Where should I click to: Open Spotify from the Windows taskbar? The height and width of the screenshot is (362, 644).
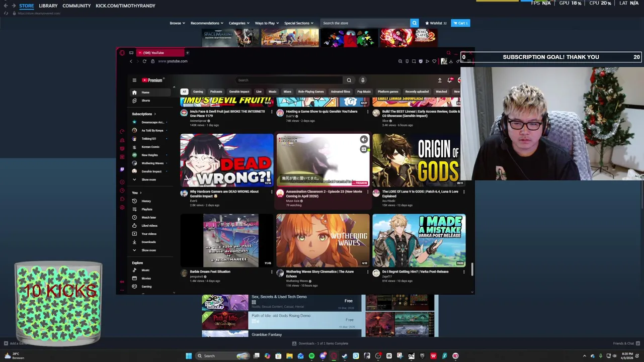tap(311, 356)
